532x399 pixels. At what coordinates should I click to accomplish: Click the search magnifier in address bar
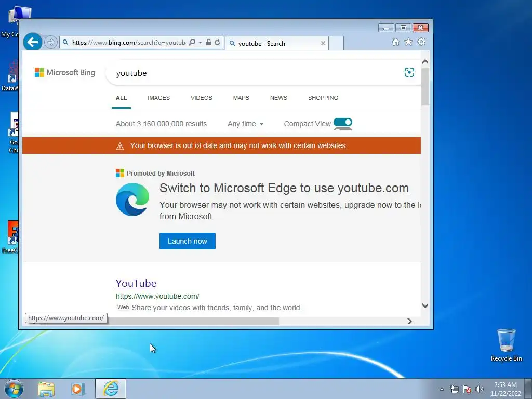pyautogui.click(x=192, y=43)
